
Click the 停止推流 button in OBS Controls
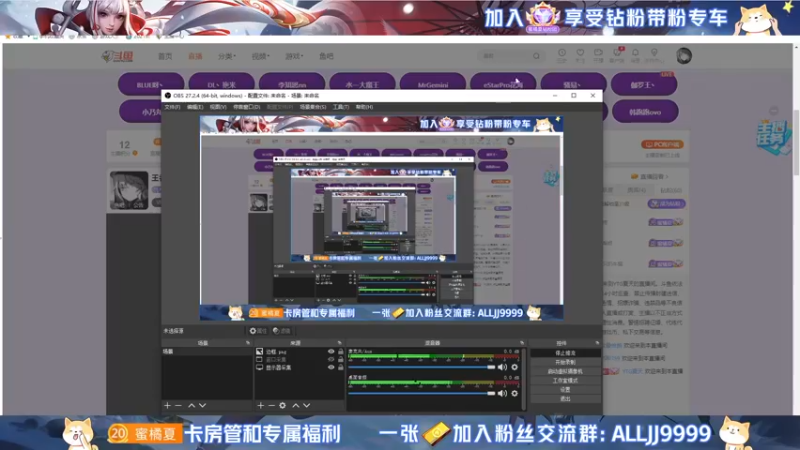(565, 353)
